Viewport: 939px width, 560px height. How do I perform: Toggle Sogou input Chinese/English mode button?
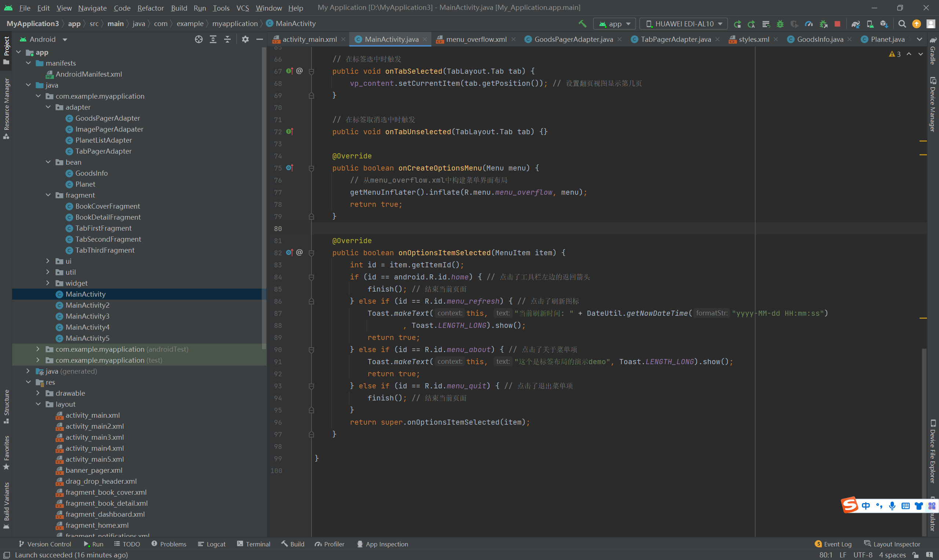(866, 506)
